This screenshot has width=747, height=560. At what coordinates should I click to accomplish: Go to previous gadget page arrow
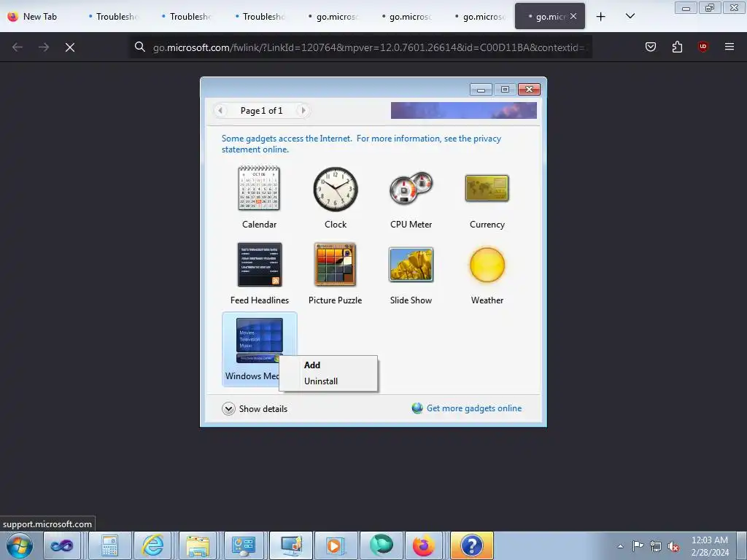click(x=220, y=111)
